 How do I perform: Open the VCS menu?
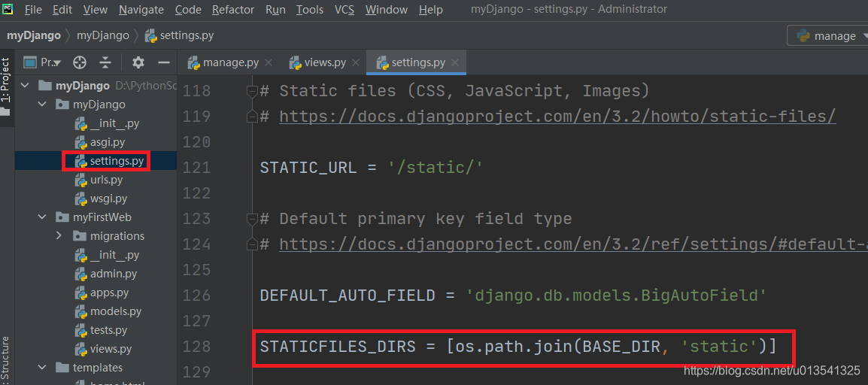[x=344, y=10]
